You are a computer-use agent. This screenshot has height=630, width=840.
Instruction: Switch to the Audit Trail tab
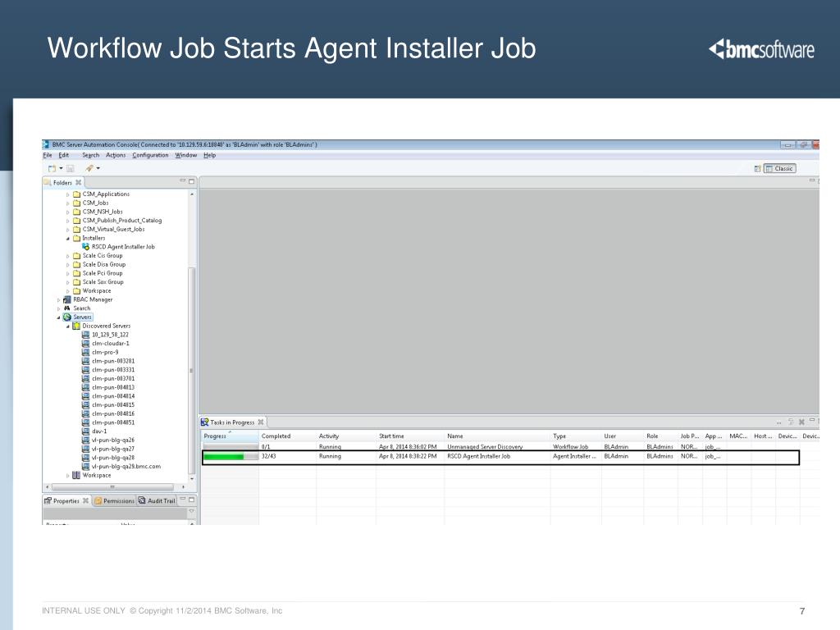tap(157, 501)
